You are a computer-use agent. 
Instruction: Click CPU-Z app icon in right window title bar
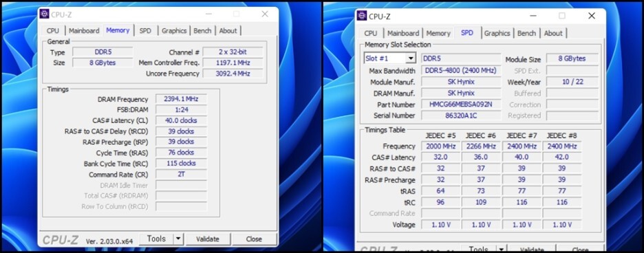pos(362,16)
